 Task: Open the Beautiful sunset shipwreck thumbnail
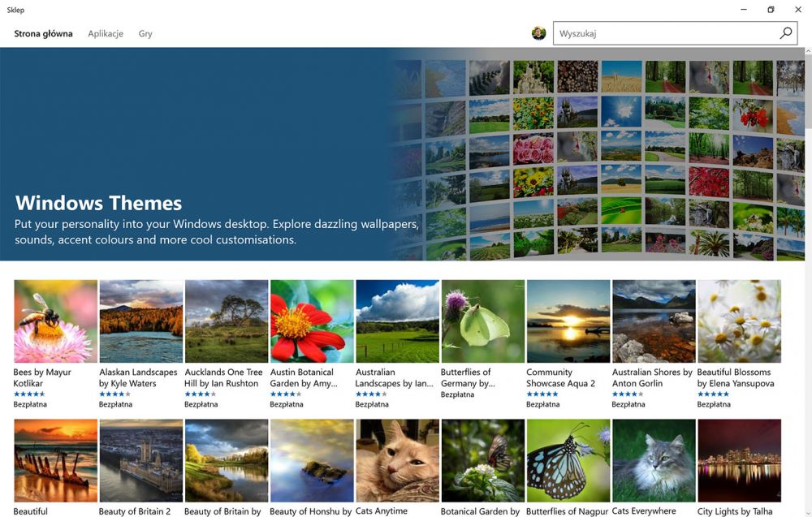pyautogui.click(x=55, y=460)
